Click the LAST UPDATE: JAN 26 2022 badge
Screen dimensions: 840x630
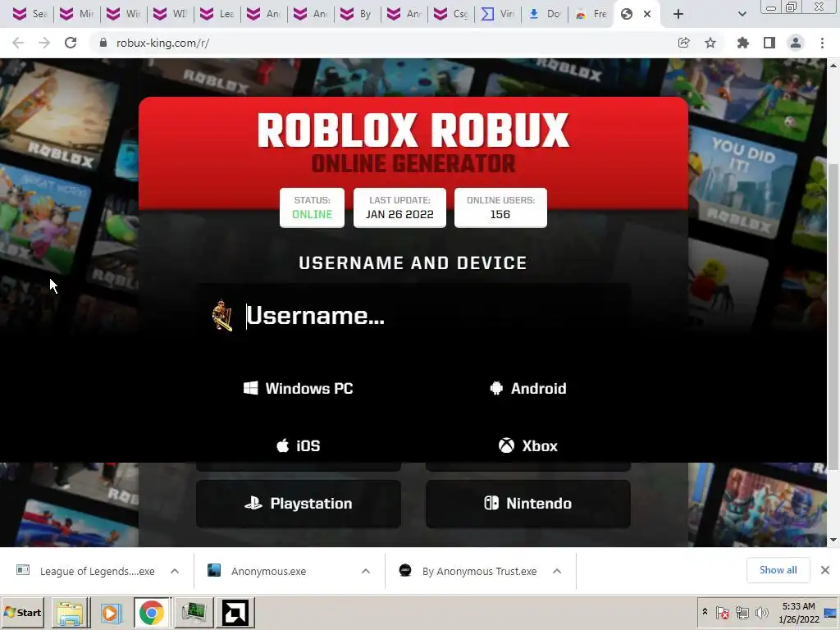click(x=399, y=208)
